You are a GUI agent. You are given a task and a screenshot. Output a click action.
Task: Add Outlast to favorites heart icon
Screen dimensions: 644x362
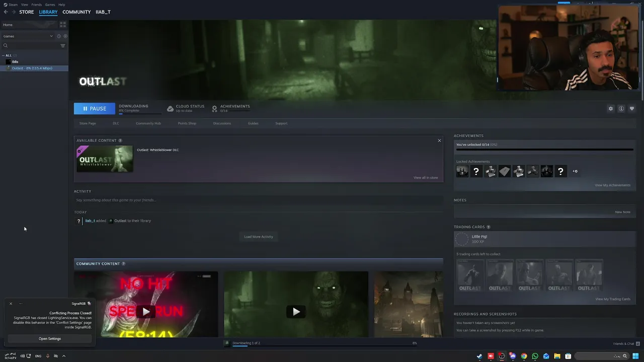pos(632,109)
